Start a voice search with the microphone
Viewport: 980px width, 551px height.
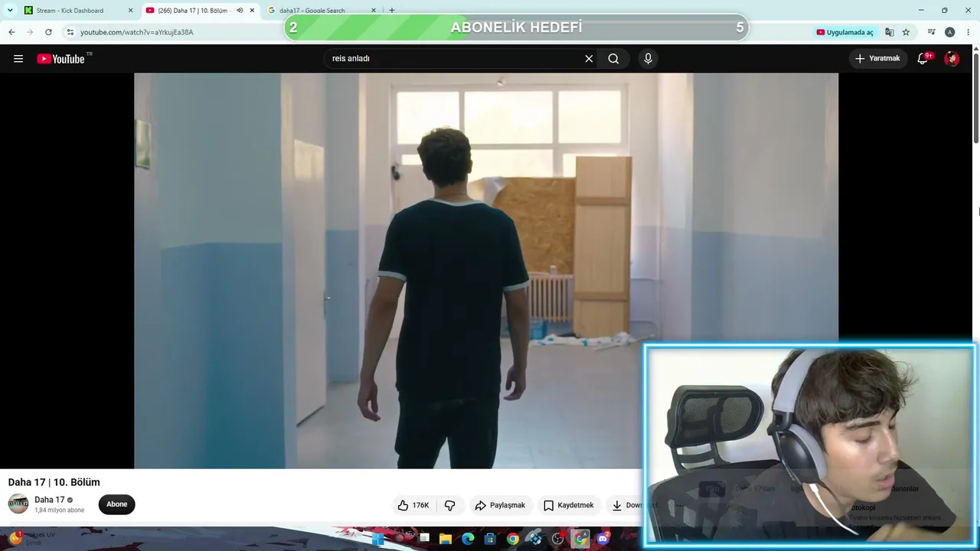(648, 59)
